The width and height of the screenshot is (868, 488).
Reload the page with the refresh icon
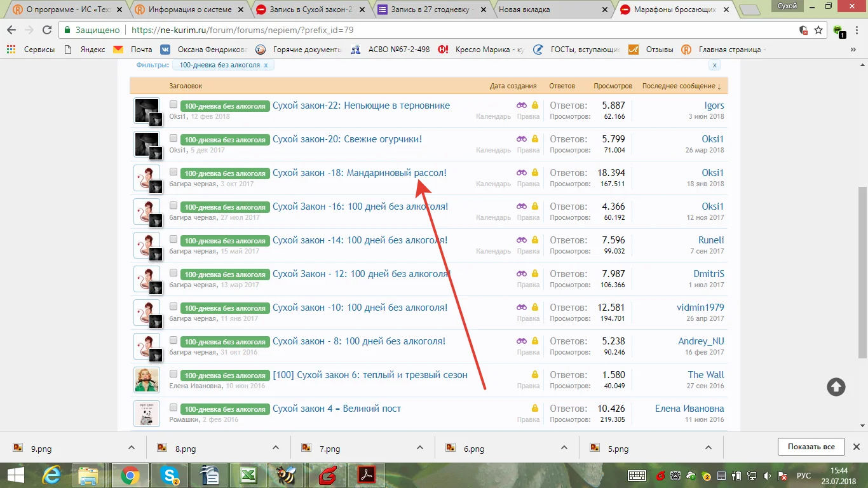(47, 30)
